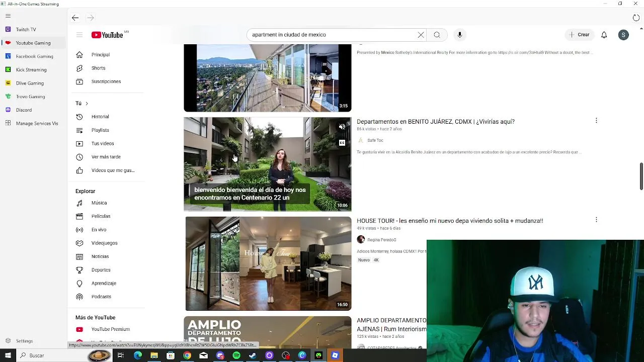Screen dimensions: 644x362
Task: Toggle captions on the Benito Juárez preview
Action: (x=342, y=143)
